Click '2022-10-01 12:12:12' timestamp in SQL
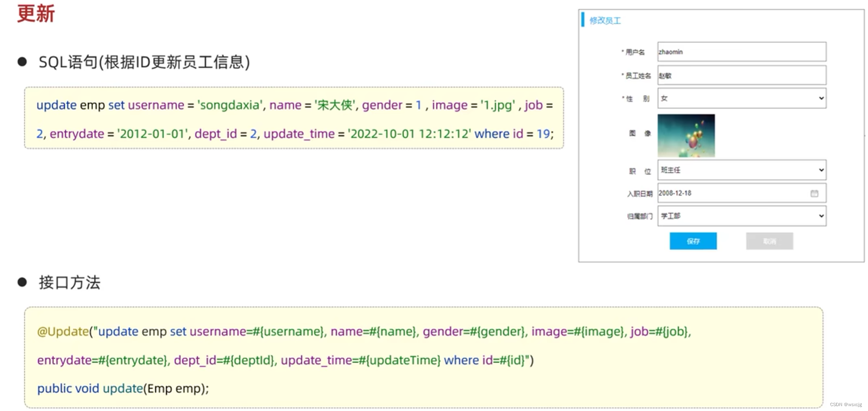 409,133
